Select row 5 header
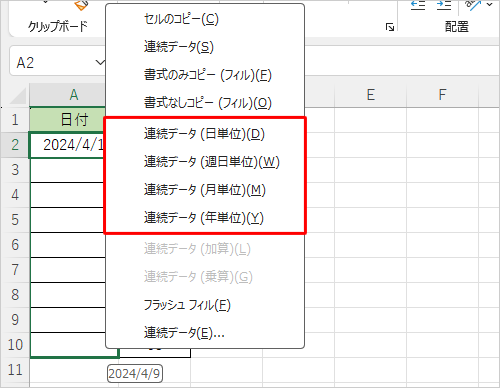Viewport: 500px width, 388px height. [x=15, y=220]
